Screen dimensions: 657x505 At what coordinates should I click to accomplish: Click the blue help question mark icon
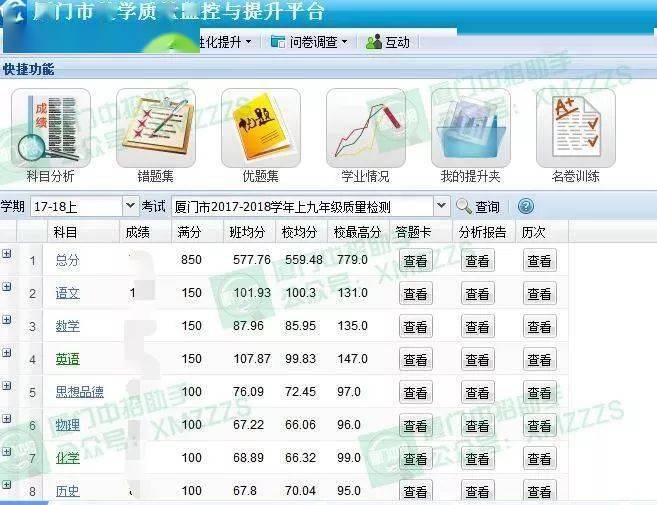coord(525,207)
